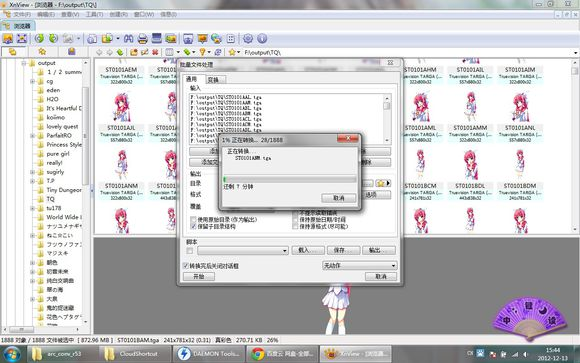Open the 查看(V) menu

click(70, 14)
